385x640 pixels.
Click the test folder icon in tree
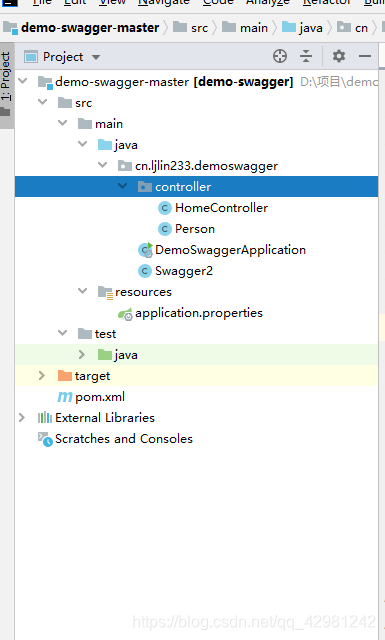tap(85, 333)
